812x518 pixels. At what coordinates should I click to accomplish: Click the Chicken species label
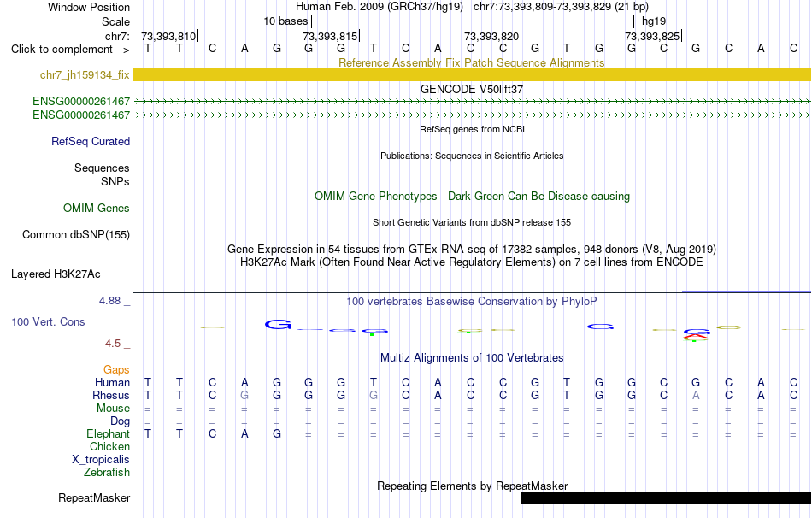coord(109,446)
